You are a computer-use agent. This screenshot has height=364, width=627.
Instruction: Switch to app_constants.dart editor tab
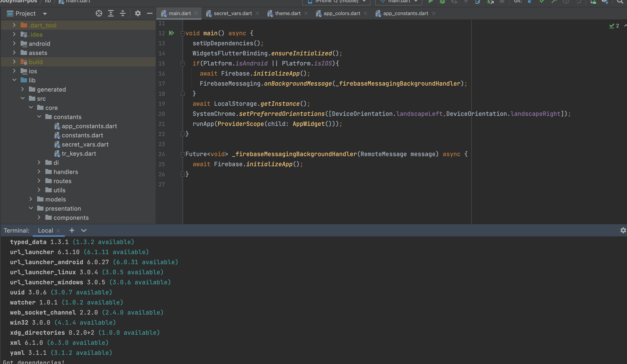pyautogui.click(x=405, y=14)
